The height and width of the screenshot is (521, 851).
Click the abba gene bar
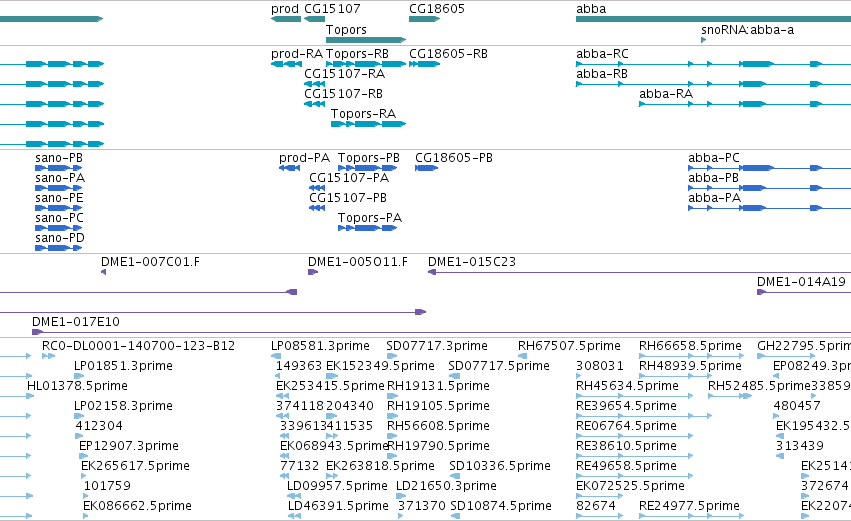[713, 19]
